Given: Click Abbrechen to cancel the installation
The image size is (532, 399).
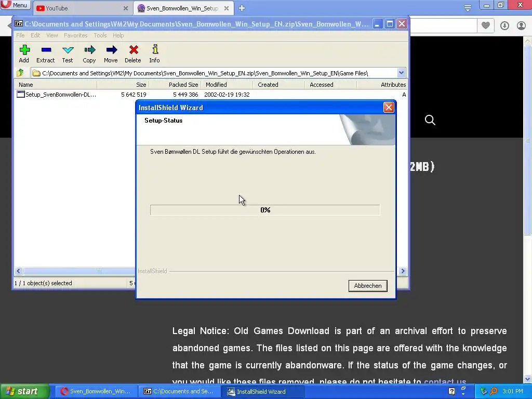Looking at the screenshot, I should [x=368, y=286].
